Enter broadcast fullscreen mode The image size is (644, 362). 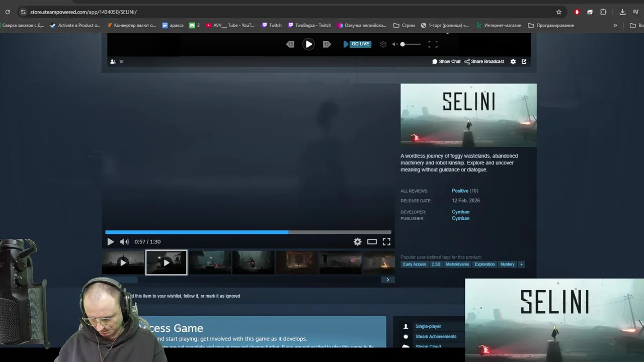[433, 44]
